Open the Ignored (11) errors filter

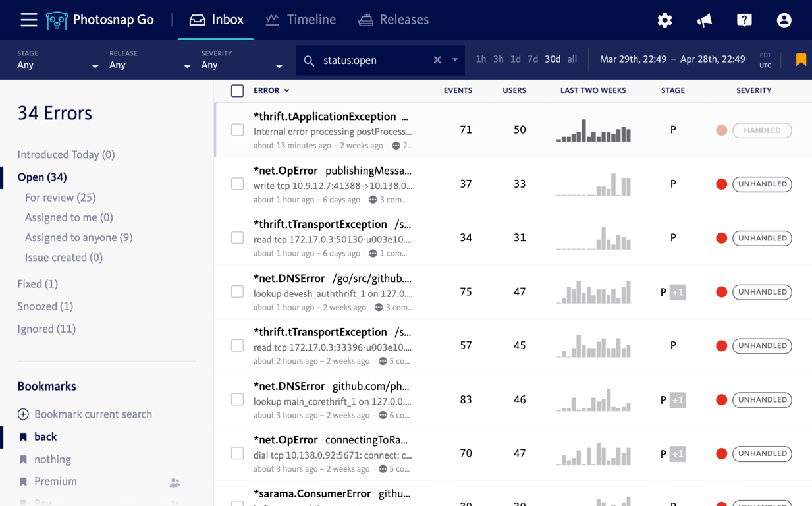click(47, 329)
